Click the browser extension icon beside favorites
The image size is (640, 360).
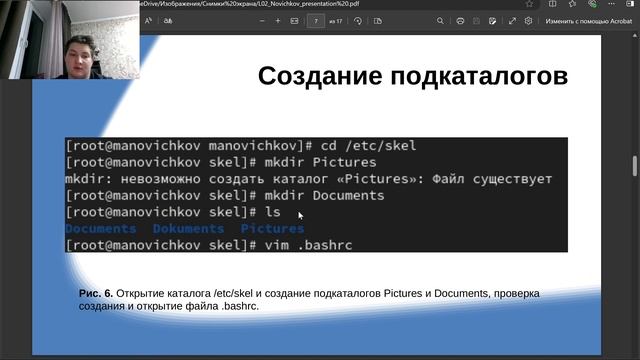(593, 4)
